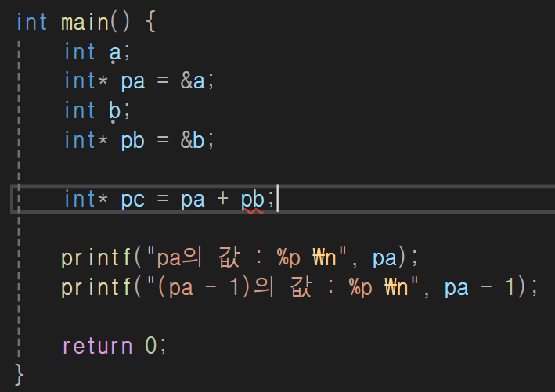
Task: Click 'pb' variable in 'int* pb' line
Action: (x=133, y=141)
